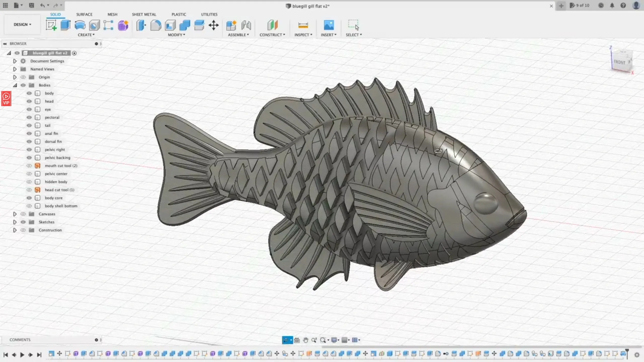Open the Measure tool under Inspect
Viewport: 644px width, 362px height.
[303, 25]
